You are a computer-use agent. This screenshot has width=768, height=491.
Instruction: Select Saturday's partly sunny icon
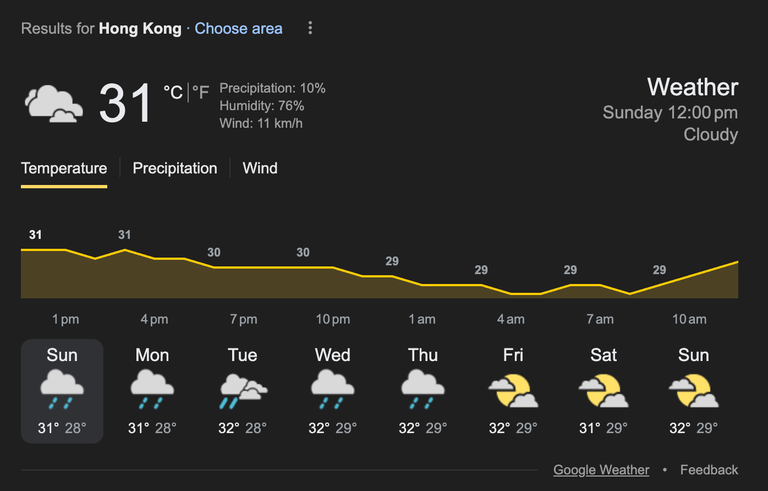click(x=603, y=391)
